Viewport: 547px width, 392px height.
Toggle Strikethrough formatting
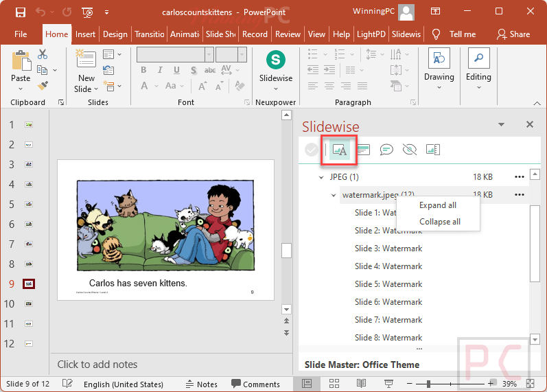(209, 70)
